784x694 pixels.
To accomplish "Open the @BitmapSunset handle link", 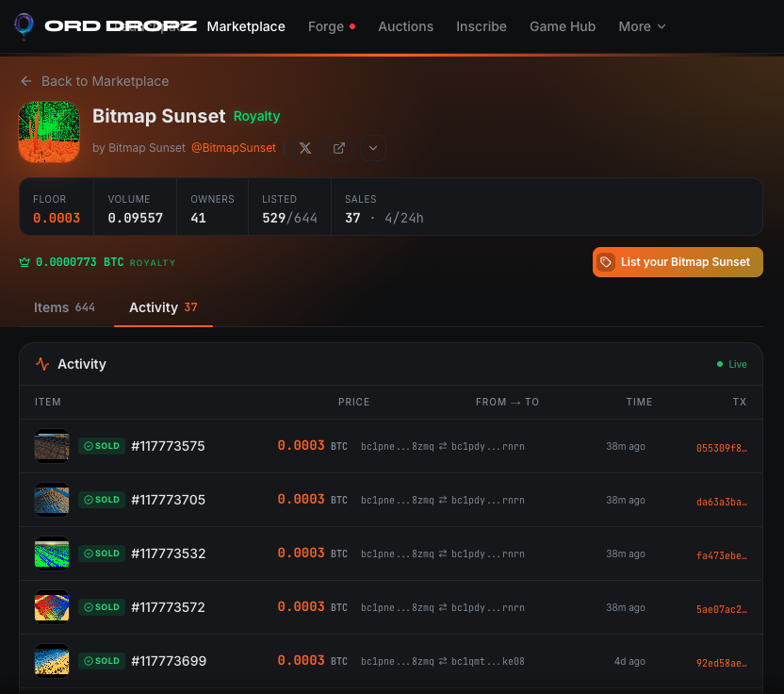I will click(234, 148).
